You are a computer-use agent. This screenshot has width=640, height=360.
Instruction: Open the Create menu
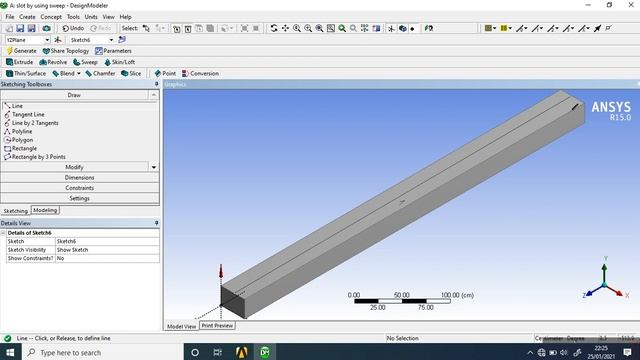pos(27,17)
